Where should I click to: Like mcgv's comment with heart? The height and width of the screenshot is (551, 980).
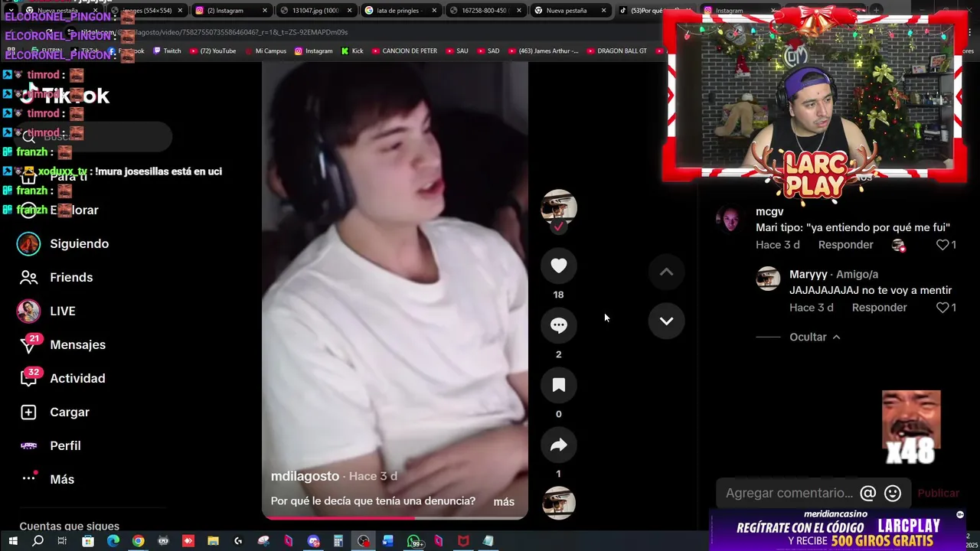[x=942, y=245]
